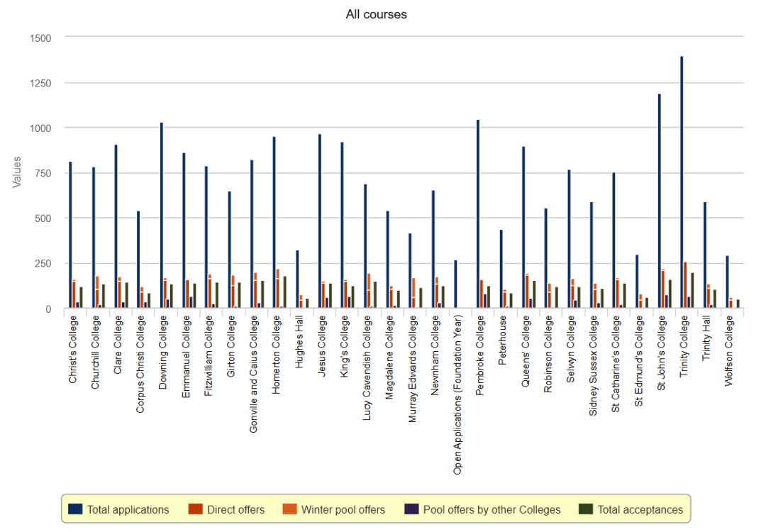Click the Corpus Christi College axis label
Viewport: 766px width, 532px height.
coord(140,364)
